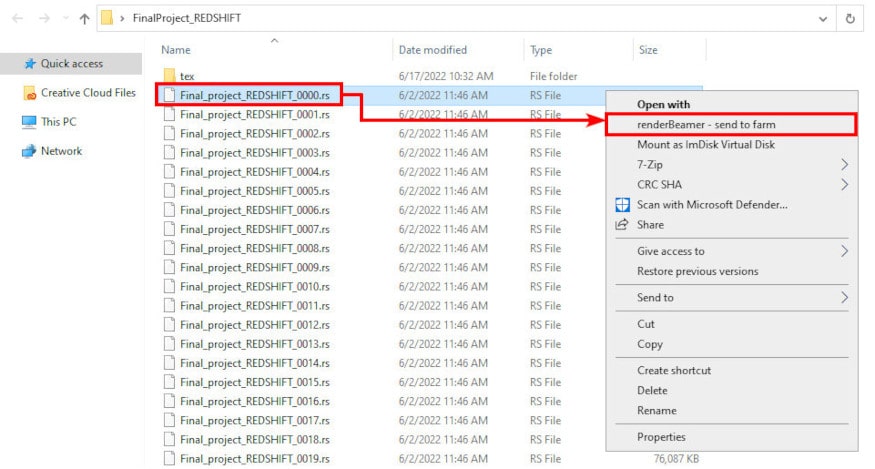The image size is (875, 469).
Task: Click file icon of Final_project_REDSHIFT_0011.rs
Action: point(169,305)
